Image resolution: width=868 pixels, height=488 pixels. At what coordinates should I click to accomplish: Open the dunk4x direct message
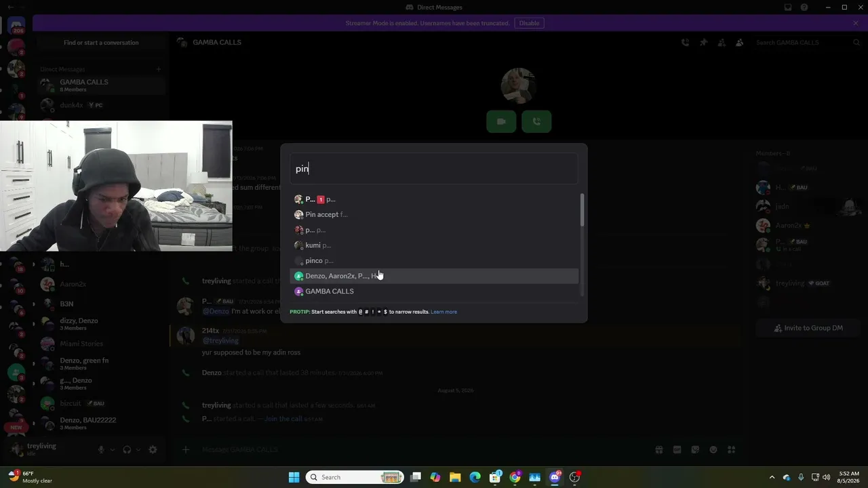(101, 105)
